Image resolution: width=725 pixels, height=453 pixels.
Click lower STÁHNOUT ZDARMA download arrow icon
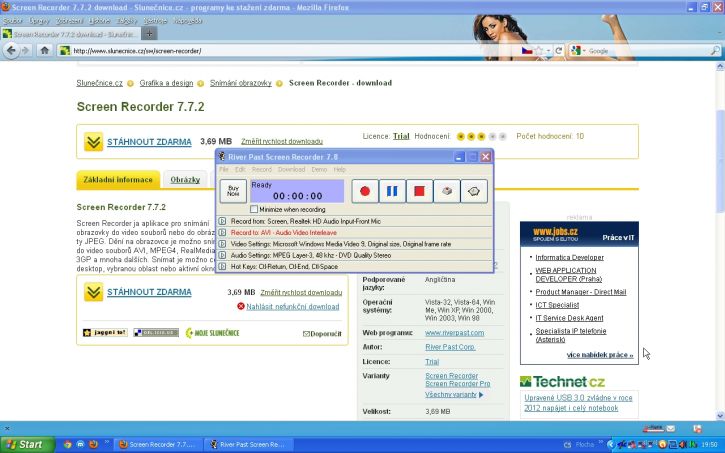(x=93, y=292)
